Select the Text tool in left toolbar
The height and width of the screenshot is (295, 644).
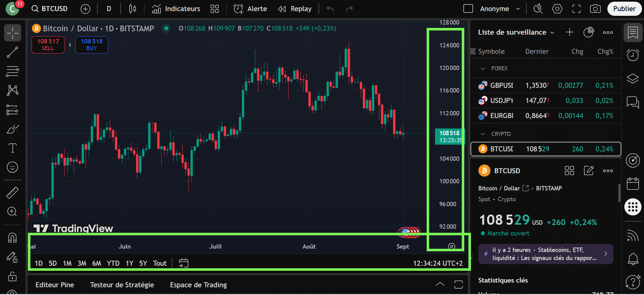point(12,148)
